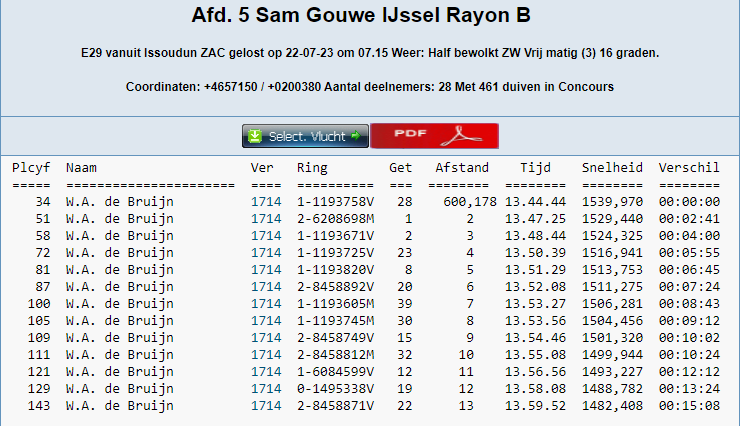Click the Get column header
This screenshot has width=740, height=426.
click(x=400, y=168)
